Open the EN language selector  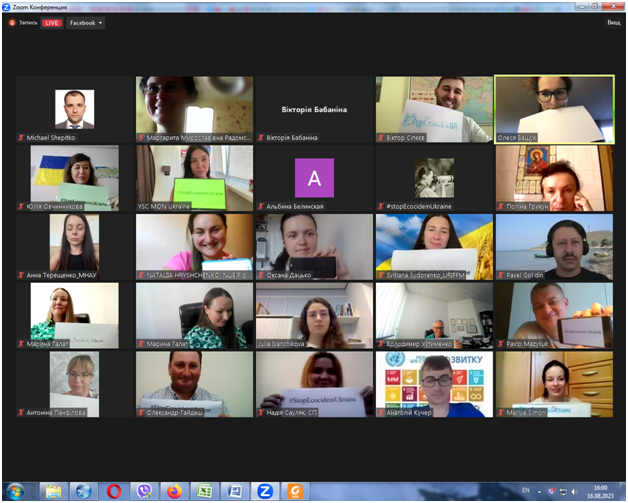(526, 491)
